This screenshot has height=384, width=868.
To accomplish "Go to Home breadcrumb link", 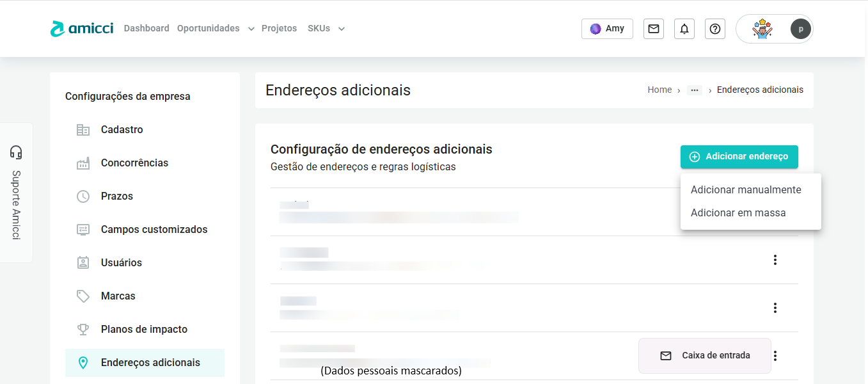I will tap(659, 90).
